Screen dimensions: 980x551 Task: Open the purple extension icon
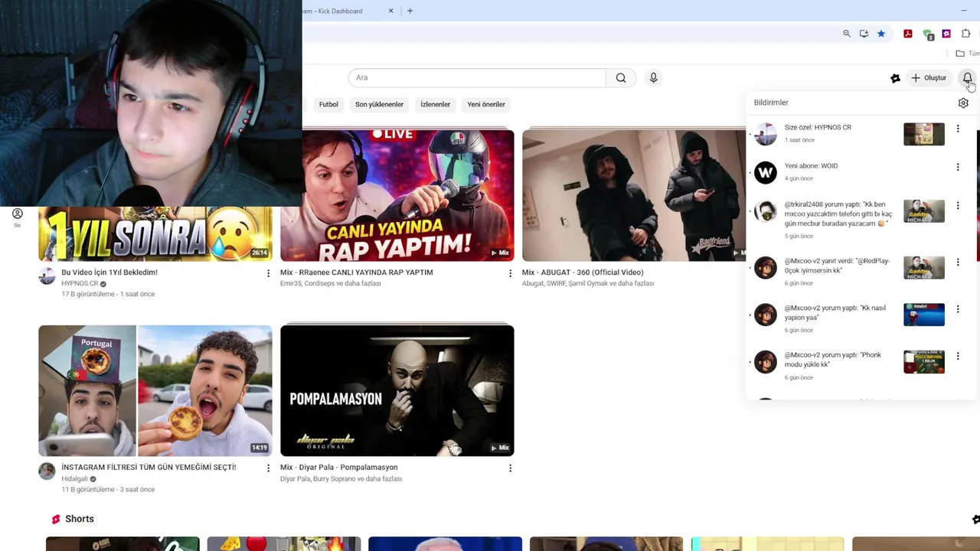(x=946, y=34)
